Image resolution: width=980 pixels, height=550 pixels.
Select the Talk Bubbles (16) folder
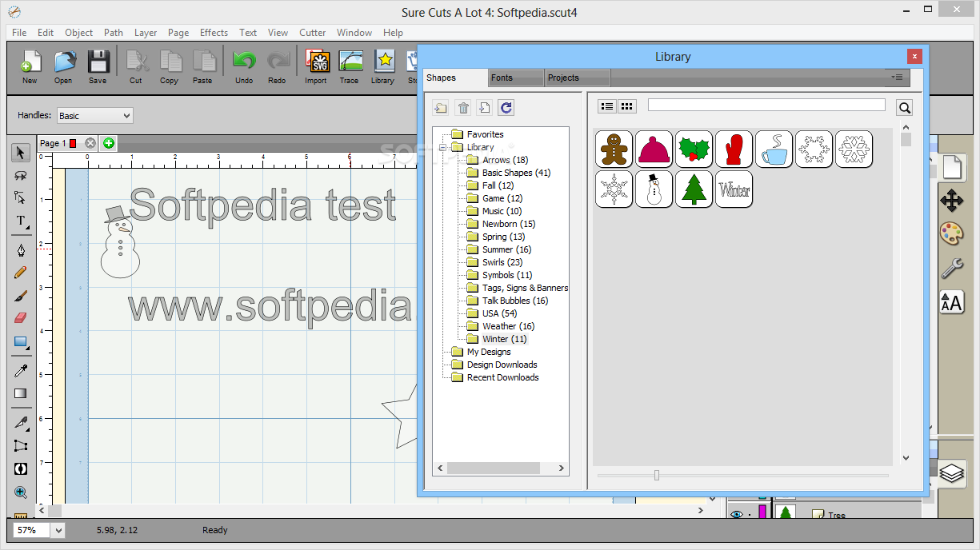coord(515,301)
